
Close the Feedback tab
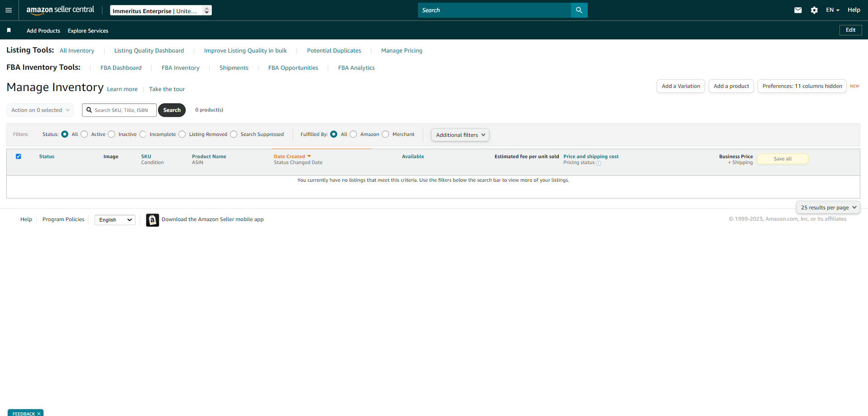39,414
